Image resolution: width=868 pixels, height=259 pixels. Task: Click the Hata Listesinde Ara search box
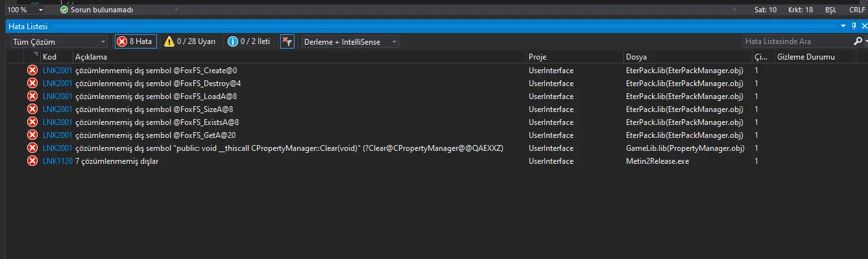(797, 41)
